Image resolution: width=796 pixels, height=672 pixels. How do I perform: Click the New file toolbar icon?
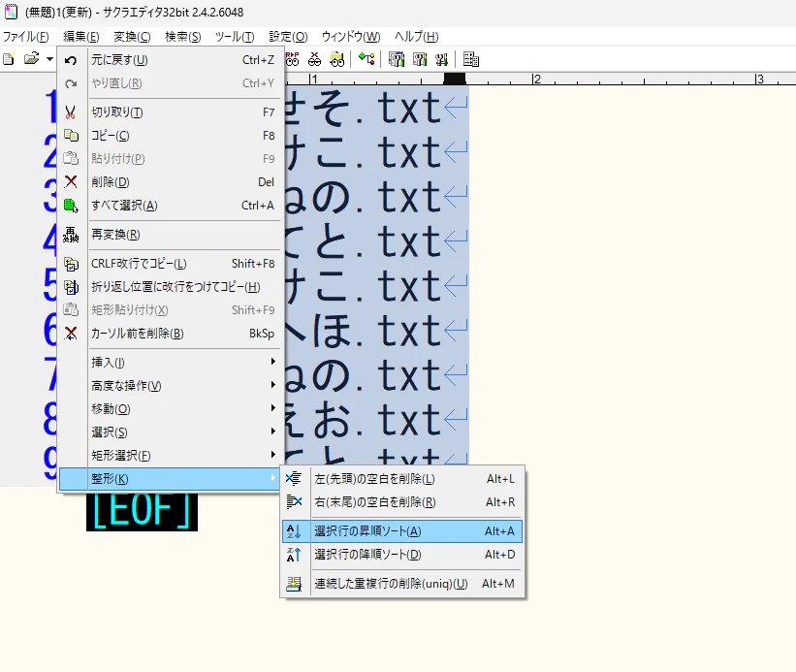click(8, 59)
